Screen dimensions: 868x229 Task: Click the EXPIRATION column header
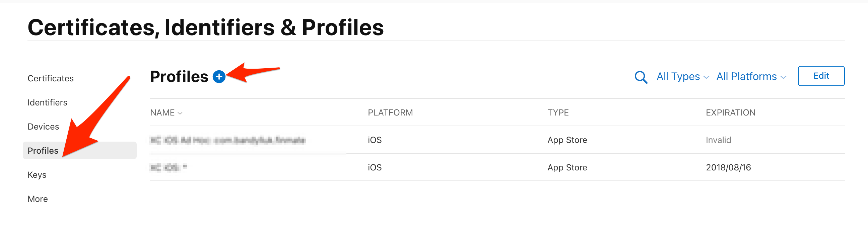tap(731, 112)
